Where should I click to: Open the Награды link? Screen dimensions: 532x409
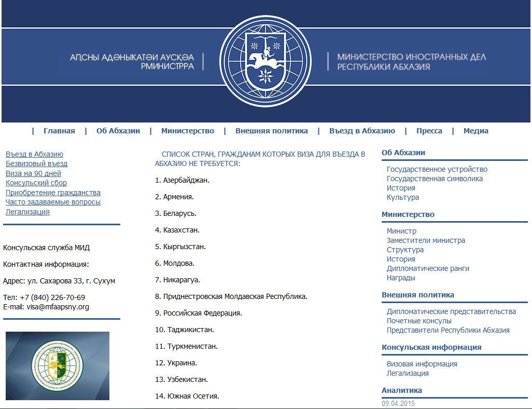click(x=401, y=278)
